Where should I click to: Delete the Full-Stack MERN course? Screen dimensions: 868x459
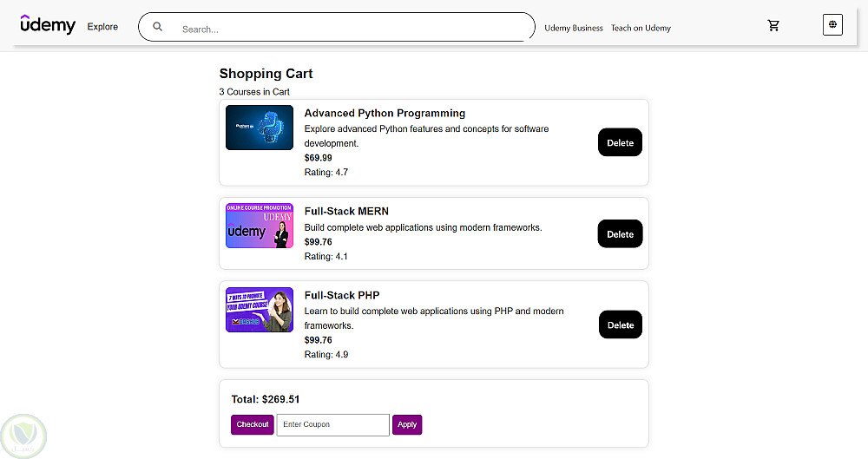point(620,233)
